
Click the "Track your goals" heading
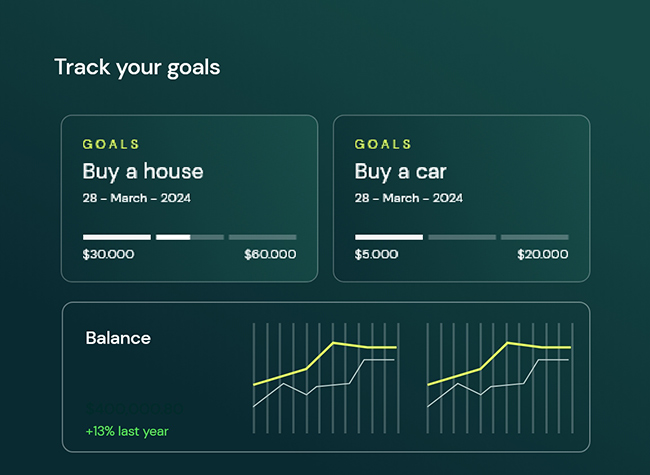[x=137, y=68]
